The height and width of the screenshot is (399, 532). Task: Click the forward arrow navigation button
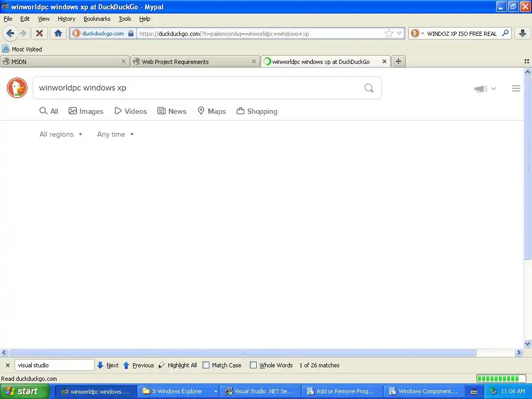pyautogui.click(x=23, y=33)
